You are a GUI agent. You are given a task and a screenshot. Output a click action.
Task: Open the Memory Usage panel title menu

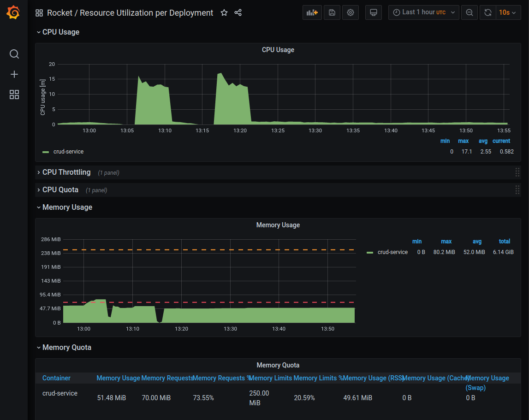tap(278, 225)
